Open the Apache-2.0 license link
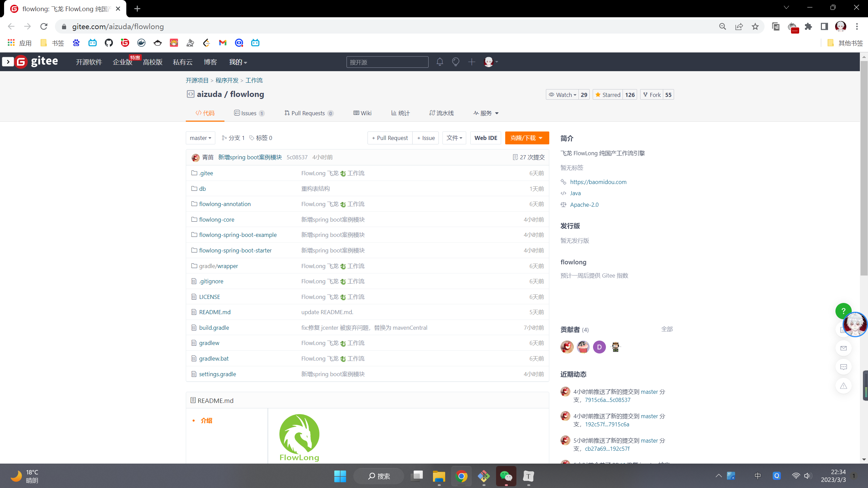The width and height of the screenshot is (868, 488). tap(584, 205)
